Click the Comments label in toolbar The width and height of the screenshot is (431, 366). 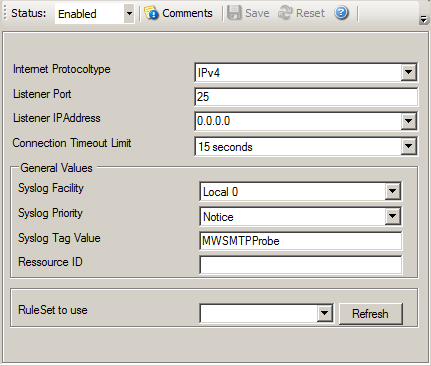tap(187, 13)
